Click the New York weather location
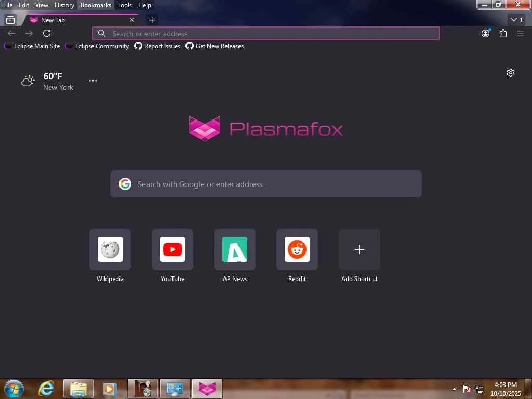 tap(58, 87)
